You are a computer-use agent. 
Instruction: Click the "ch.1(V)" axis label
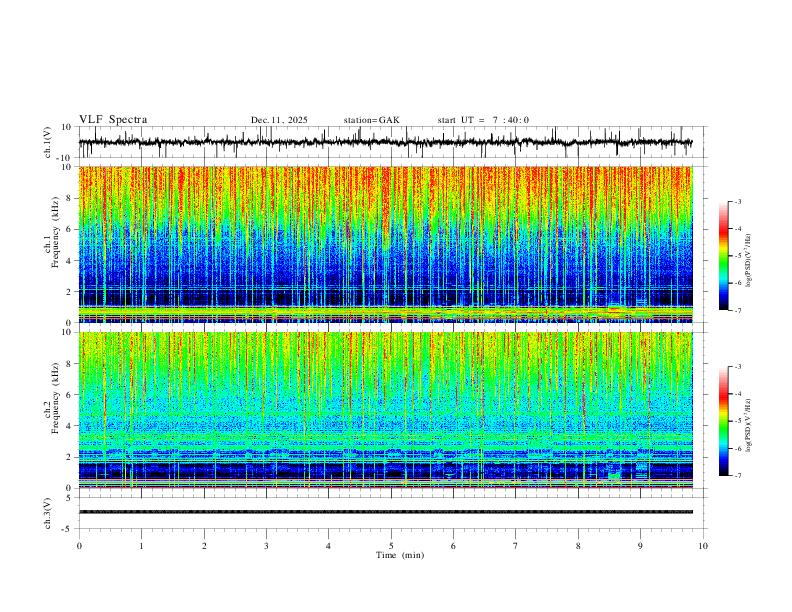[48, 142]
